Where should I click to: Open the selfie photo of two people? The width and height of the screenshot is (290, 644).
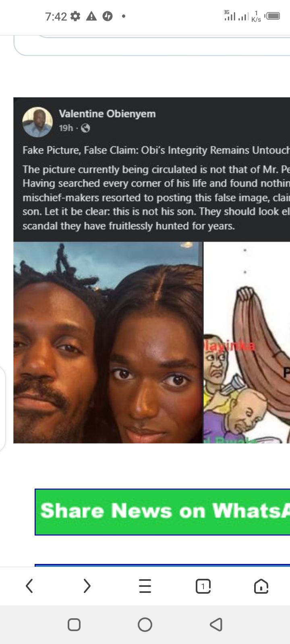pyautogui.click(x=108, y=343)
